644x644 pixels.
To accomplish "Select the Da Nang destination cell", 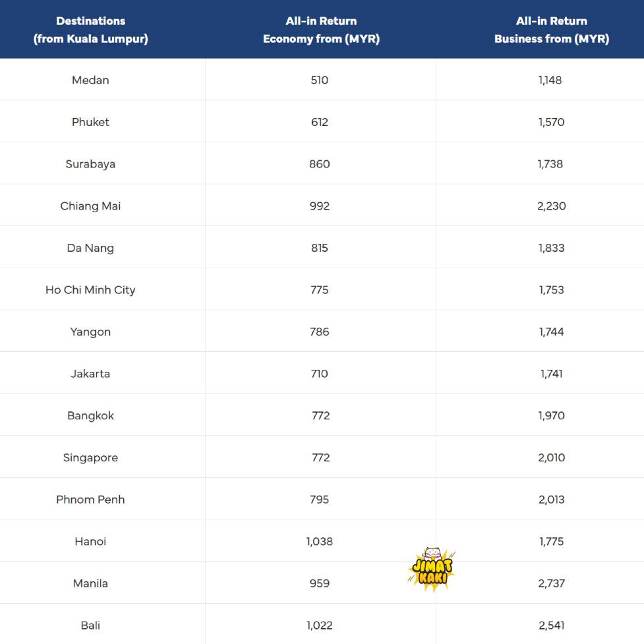I will [91, 248].
